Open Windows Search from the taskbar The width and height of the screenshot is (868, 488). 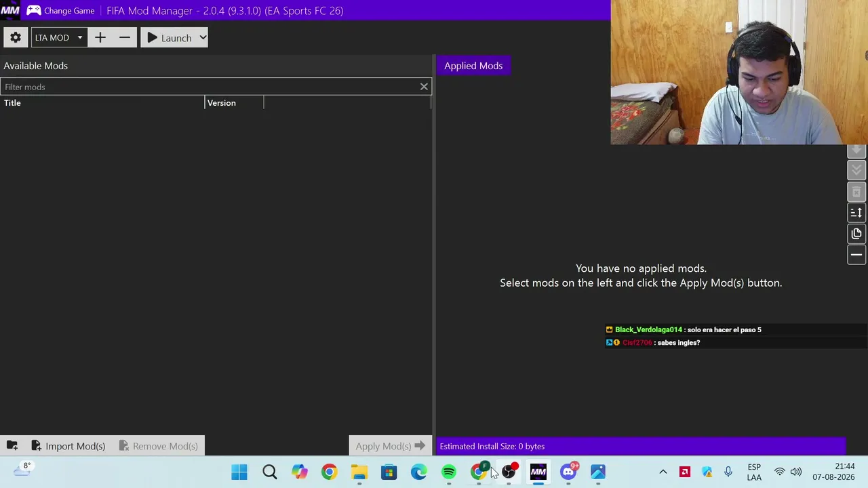tap(269, 472)
